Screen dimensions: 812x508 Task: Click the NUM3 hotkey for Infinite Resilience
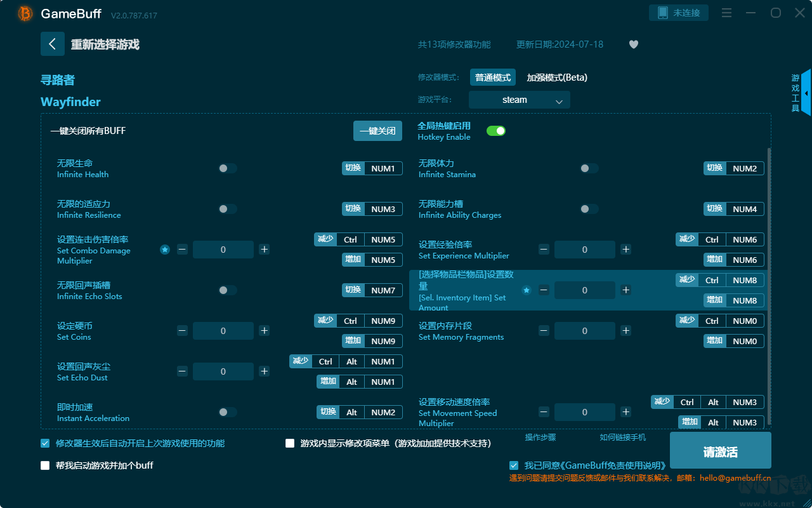(x=383, y=209)
